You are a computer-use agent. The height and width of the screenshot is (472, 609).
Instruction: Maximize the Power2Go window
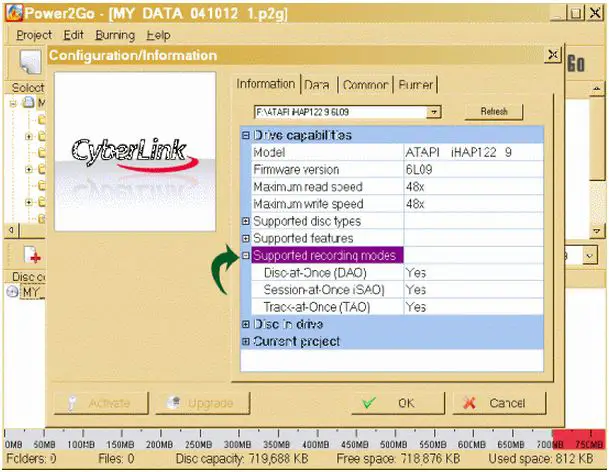576,13
